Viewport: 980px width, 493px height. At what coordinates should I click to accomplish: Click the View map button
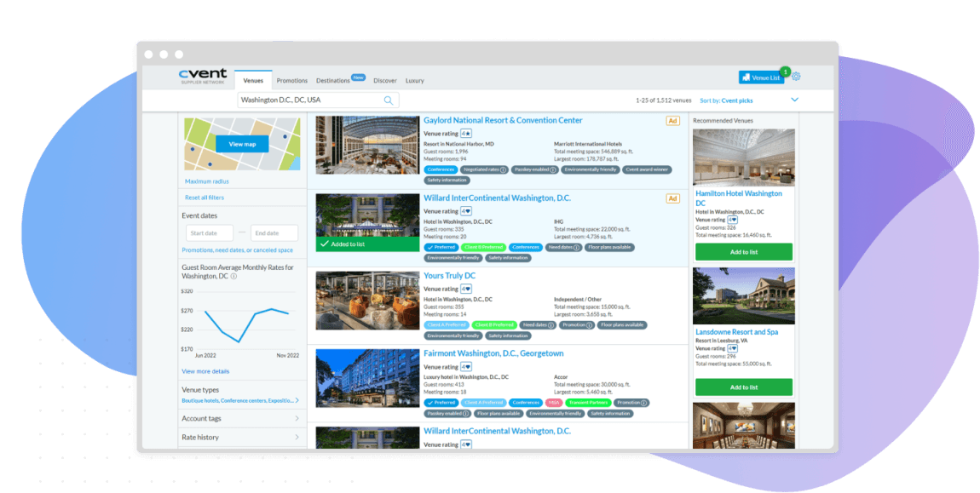(242, 144)
